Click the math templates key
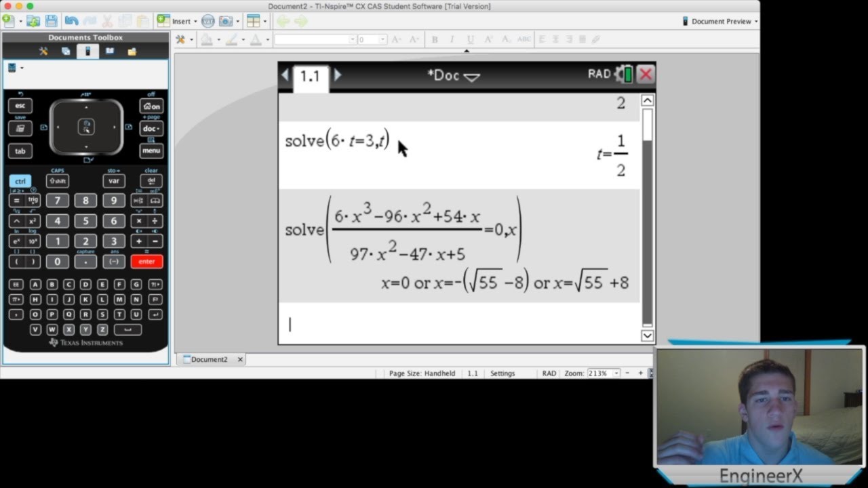 (139, 201)
